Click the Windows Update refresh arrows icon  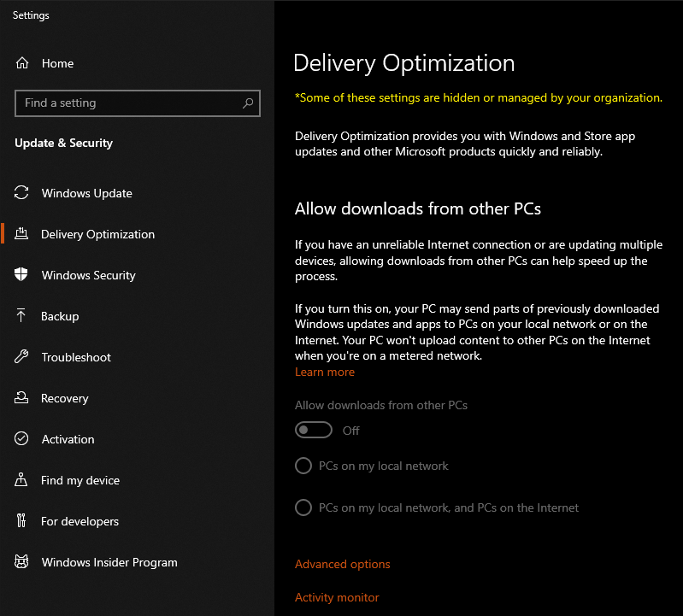(x=21, y=192)
